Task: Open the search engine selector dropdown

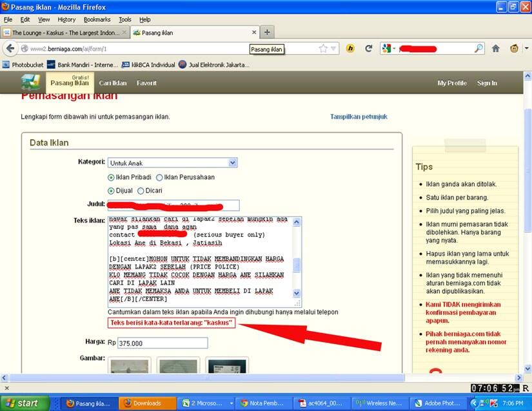Action: click(394, 49)
